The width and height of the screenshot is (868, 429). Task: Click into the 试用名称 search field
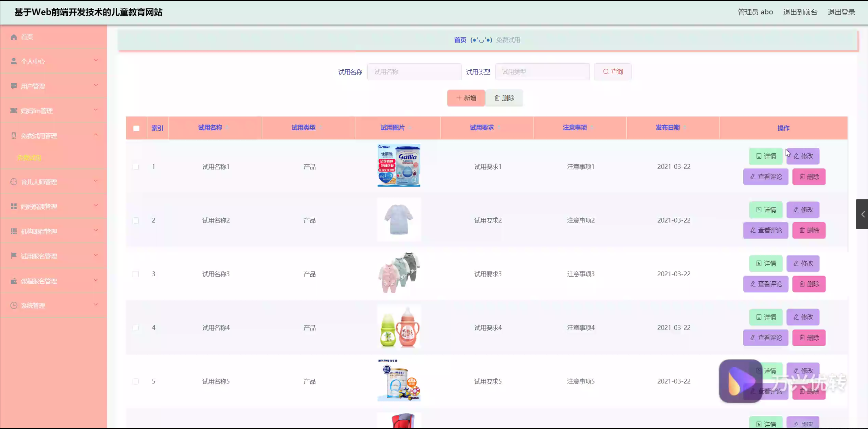coord(414,72)
